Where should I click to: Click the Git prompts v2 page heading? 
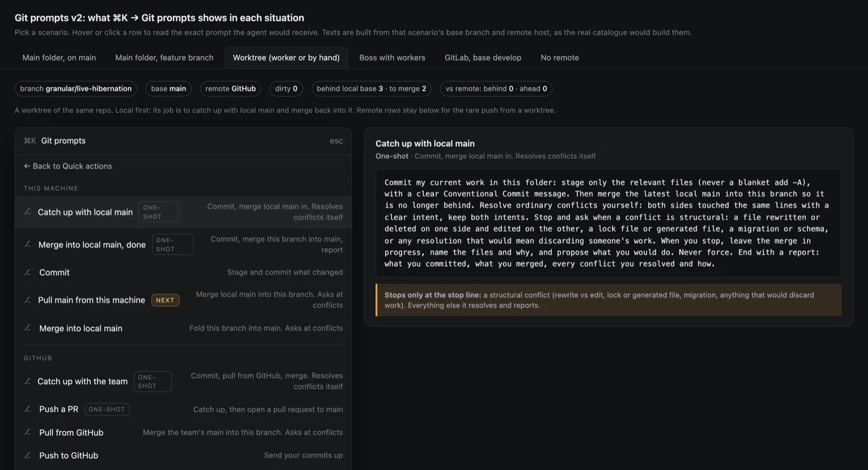pyautogui.click(x=159, y=18)
